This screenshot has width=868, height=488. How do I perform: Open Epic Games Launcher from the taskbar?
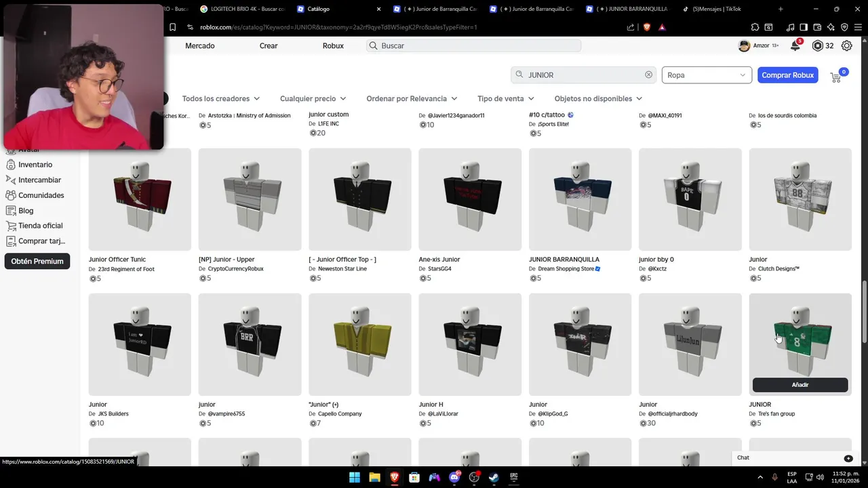[514, 477]
